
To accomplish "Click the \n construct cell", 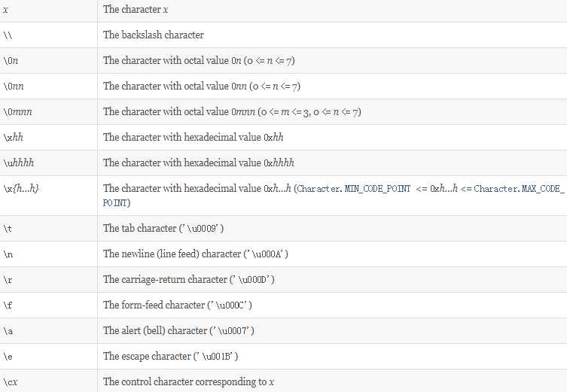I will [8, 254].
